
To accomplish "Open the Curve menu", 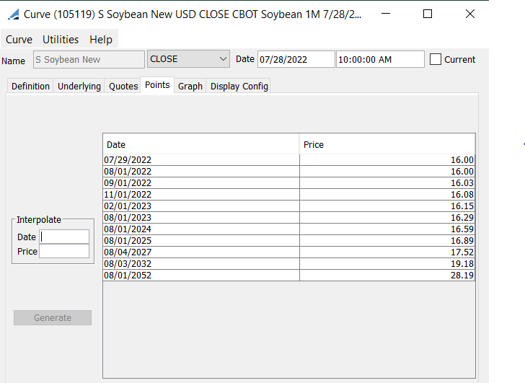I will pyautogui.click(x=19, y=40).
